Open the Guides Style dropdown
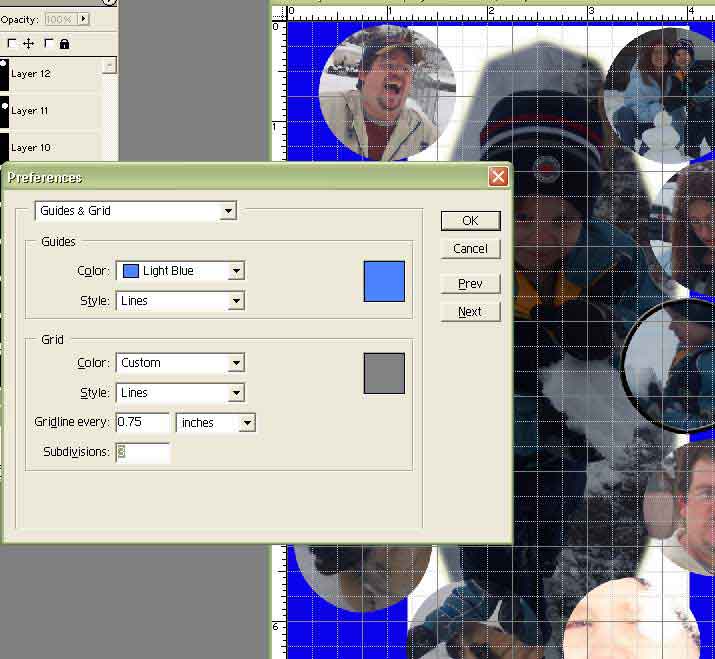The height and width of the screenshot is (659, 715). [x=181, y=301]
